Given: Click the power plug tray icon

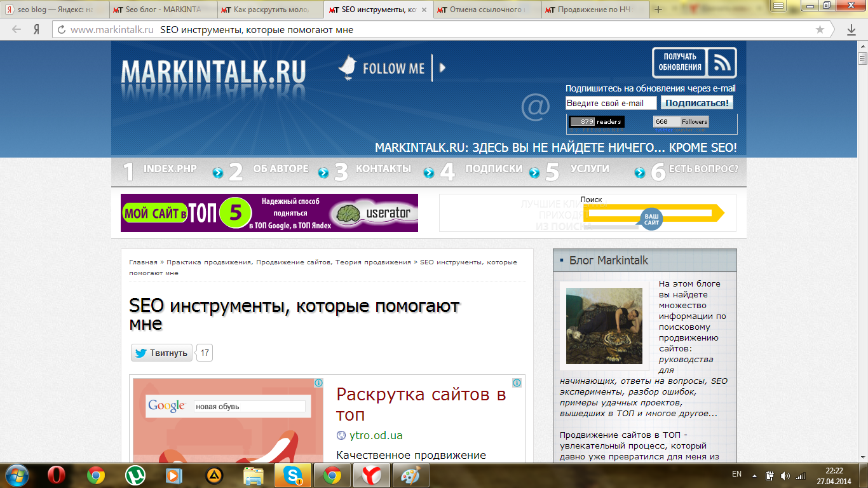Looking at the screenshot, I should 770,475.
